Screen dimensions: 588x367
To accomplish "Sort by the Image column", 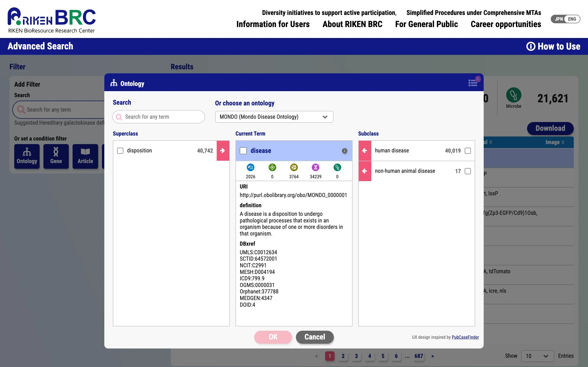I will [x=555, y=142].
